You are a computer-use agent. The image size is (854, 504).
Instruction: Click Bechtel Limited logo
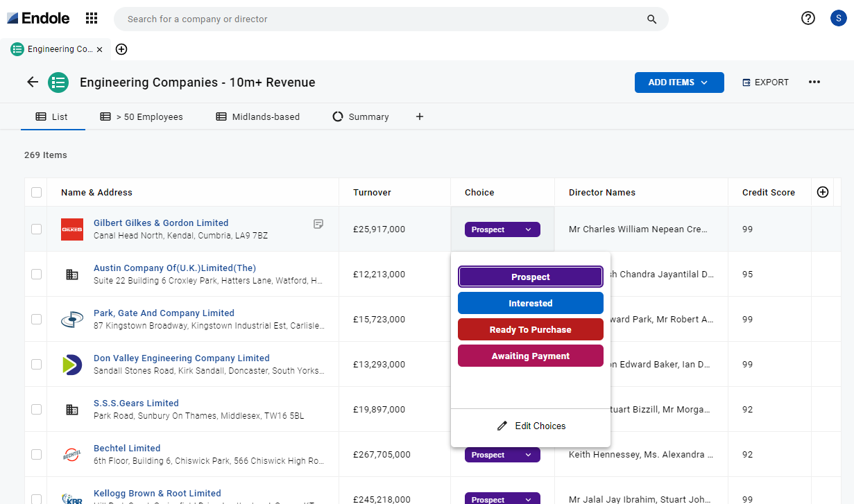pyautogui.click(x=72, y=455)
